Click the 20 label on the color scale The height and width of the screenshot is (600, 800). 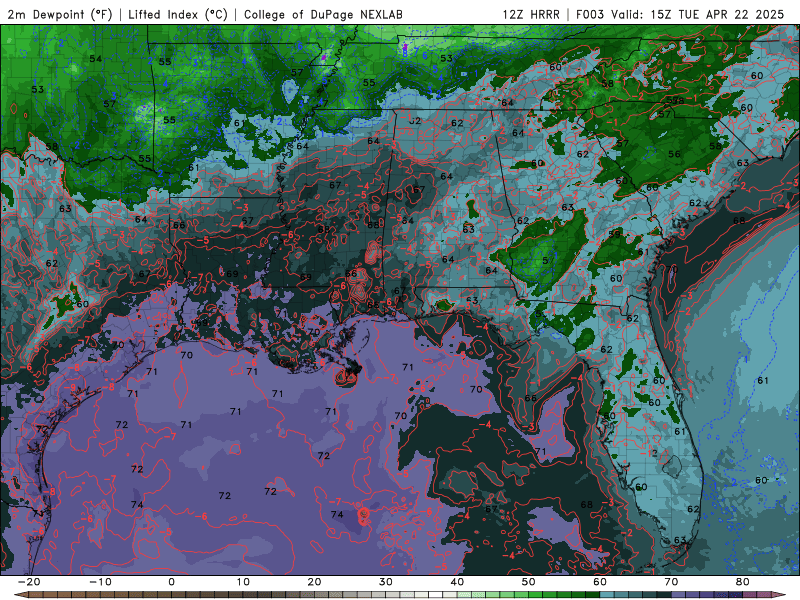pyautogui.click(x=314, y=582)
